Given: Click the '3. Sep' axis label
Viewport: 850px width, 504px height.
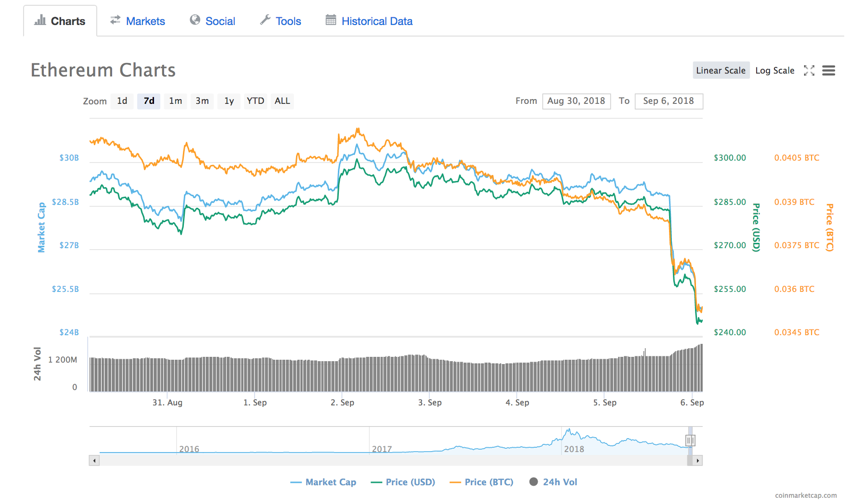Looking at the screenshot, I should [x=430, y=403].
